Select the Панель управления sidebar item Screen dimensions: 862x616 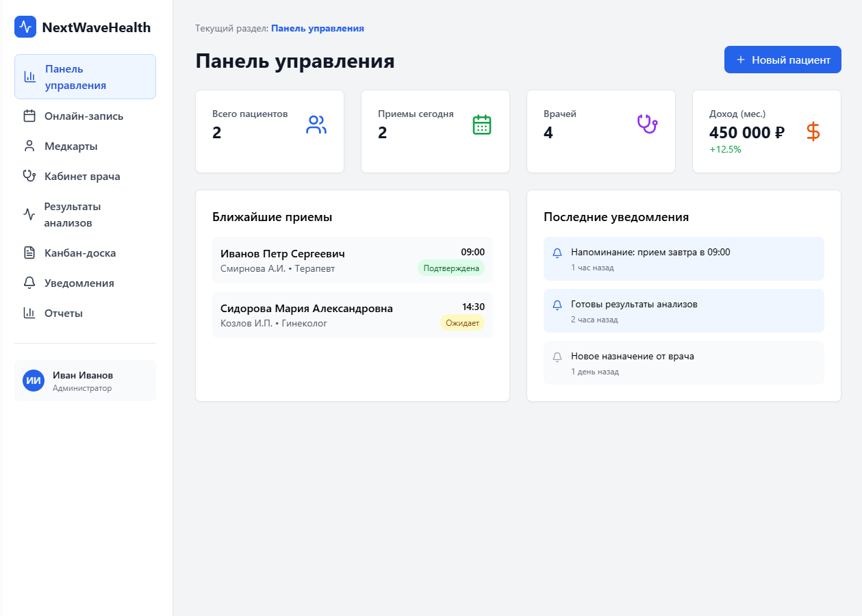(85, 77)
